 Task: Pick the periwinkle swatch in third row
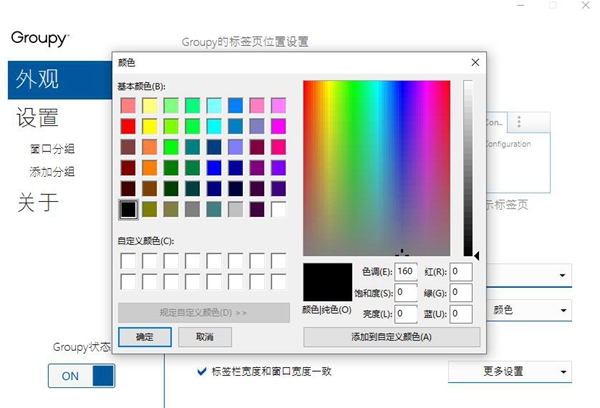coord(236,147)
